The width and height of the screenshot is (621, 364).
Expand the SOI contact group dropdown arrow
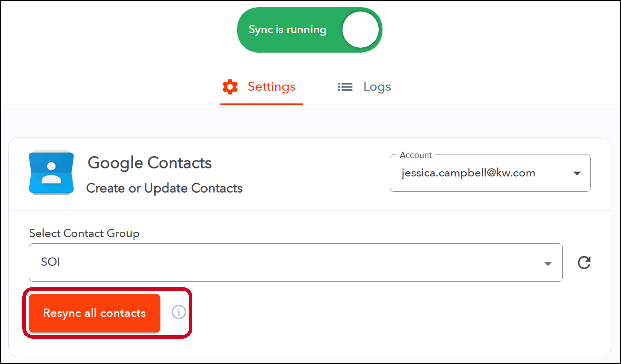pos(548,264)
